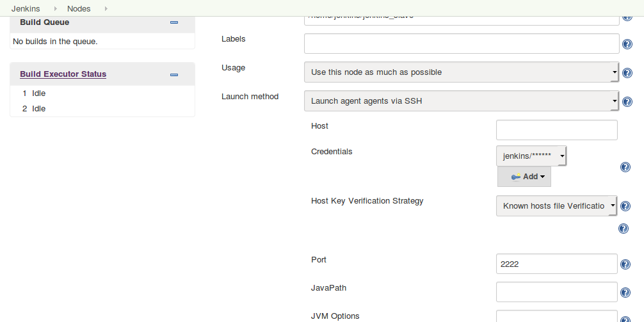
Task: Open help for the JavaPath field
Action: [x=625, y=293]
